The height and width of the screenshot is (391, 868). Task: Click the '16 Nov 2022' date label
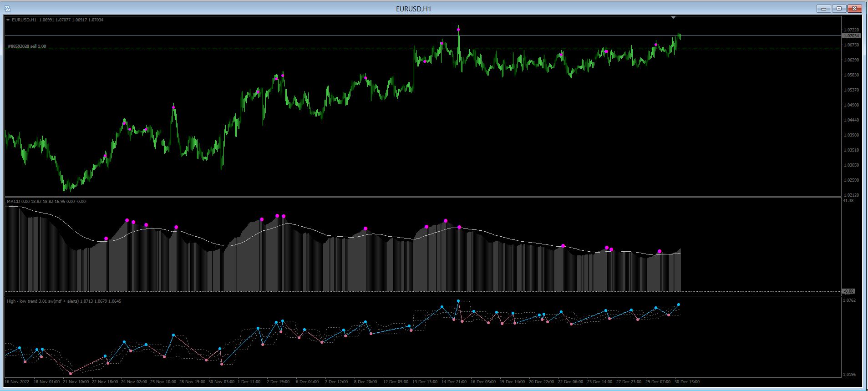pos(17,382)
